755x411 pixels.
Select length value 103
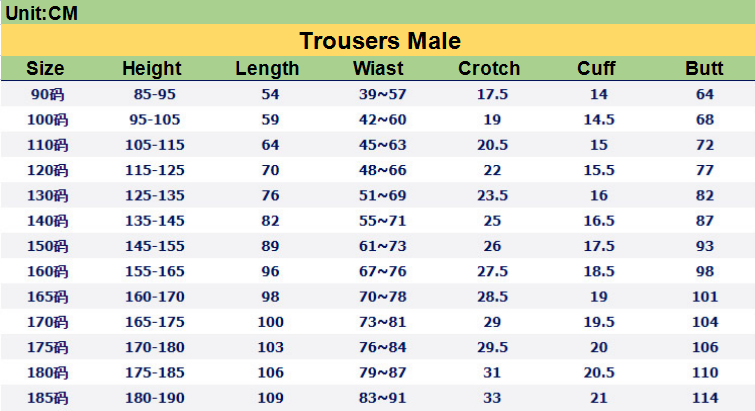tap(270, 347)
